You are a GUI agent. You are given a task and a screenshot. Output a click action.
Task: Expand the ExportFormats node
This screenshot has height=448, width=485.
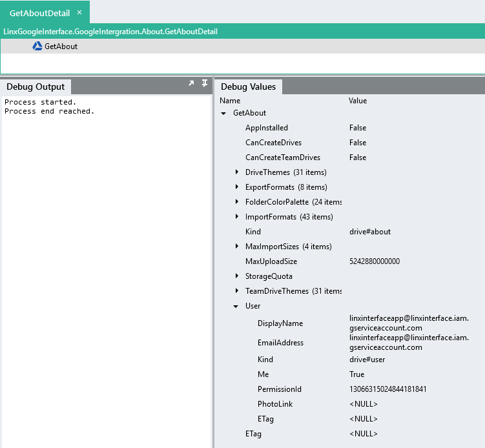click(x=237, y=187)
